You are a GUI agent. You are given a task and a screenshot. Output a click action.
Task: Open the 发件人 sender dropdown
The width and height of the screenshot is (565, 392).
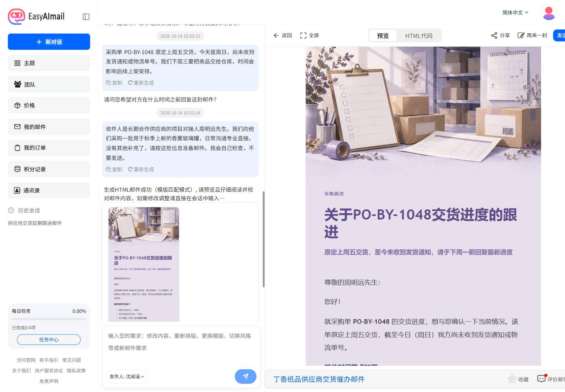tap(127, 376)
